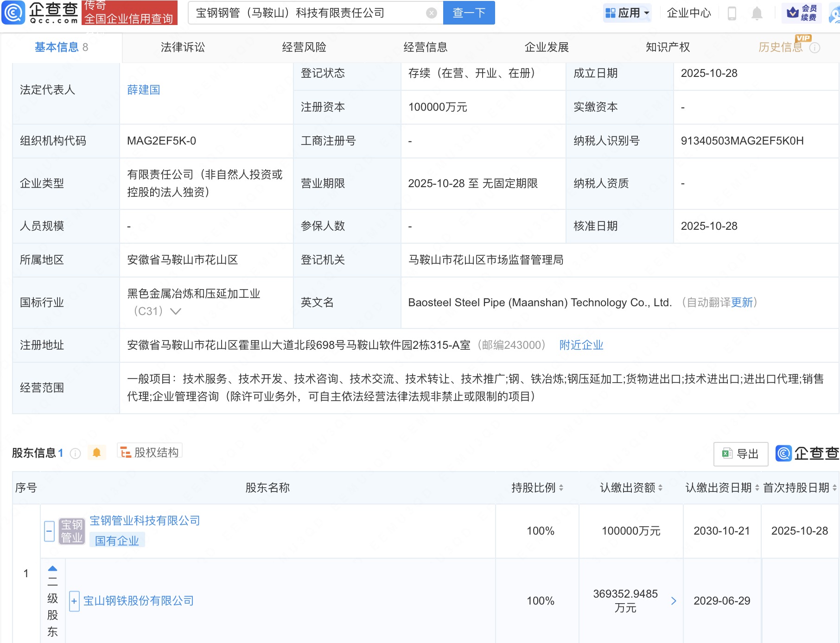Switch to the 法律诉讼 tab
This screenshot has height=643, width=840.
pyautogui.click(x=183, y=47)
